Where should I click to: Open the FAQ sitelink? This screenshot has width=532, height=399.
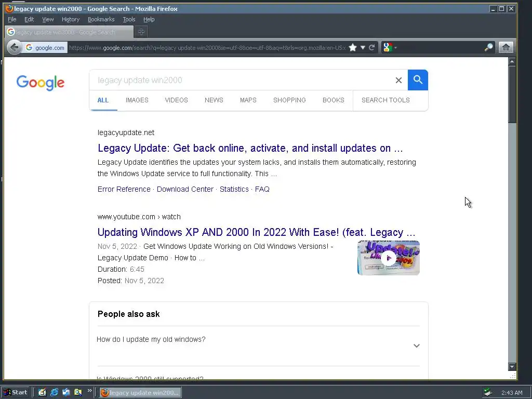pyautogui.click(x=262, y=189)
